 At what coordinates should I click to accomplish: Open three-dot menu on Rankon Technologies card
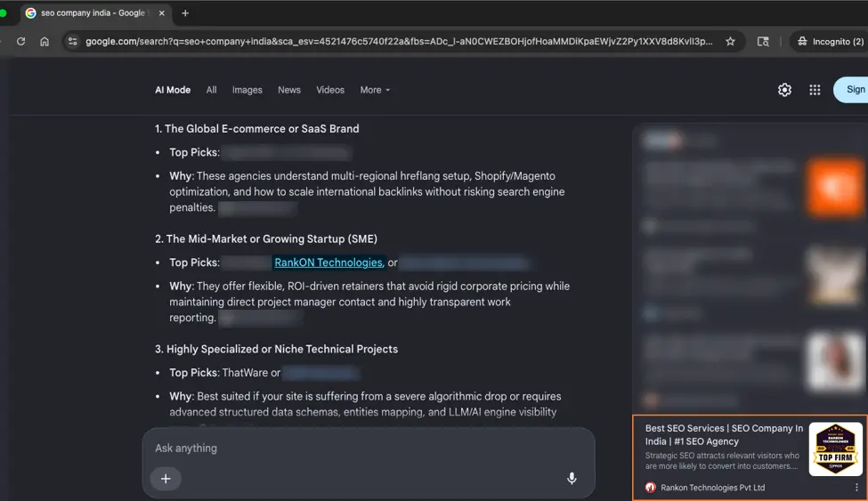click(856, 487)
